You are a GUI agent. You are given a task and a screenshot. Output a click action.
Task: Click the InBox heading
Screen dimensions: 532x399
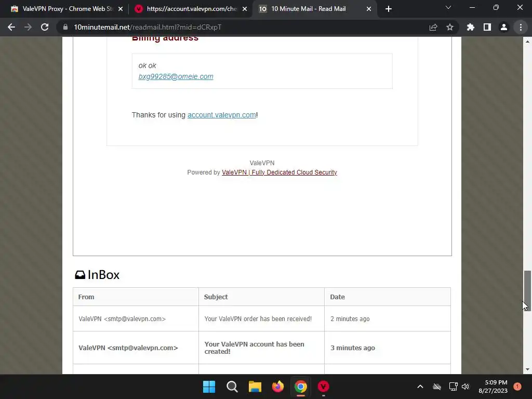point(97,274)
